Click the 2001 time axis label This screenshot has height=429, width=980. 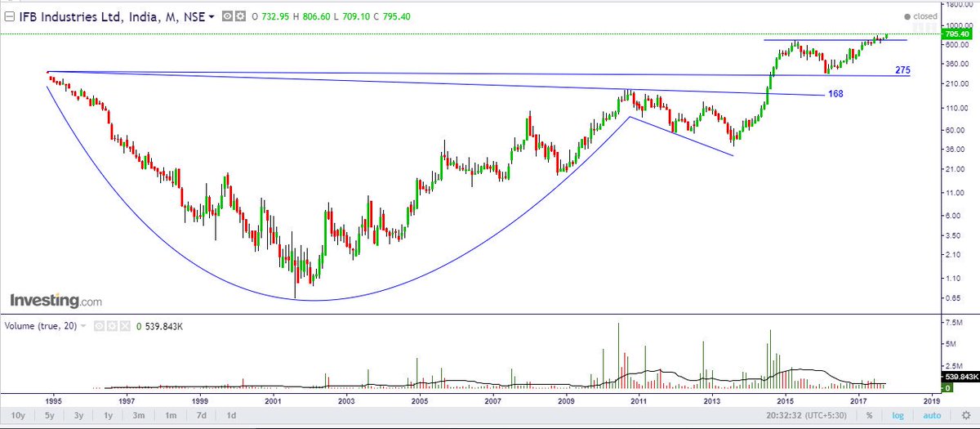pos(273,401)
